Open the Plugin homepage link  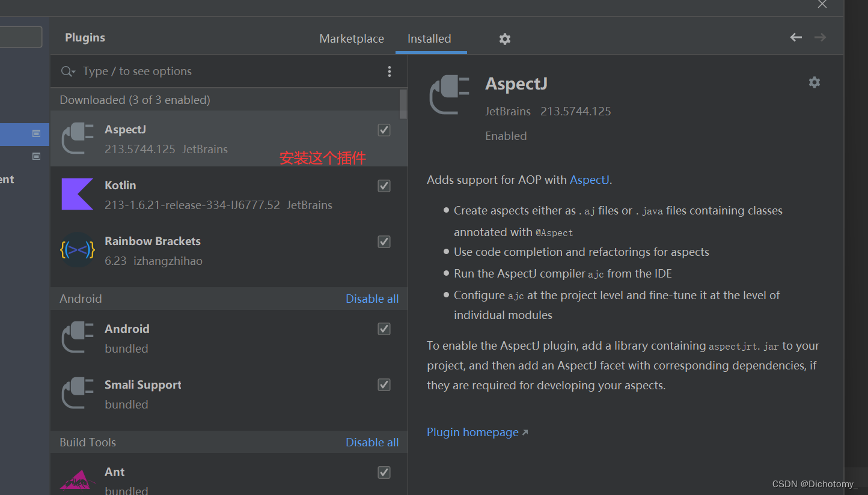[472, 432]
